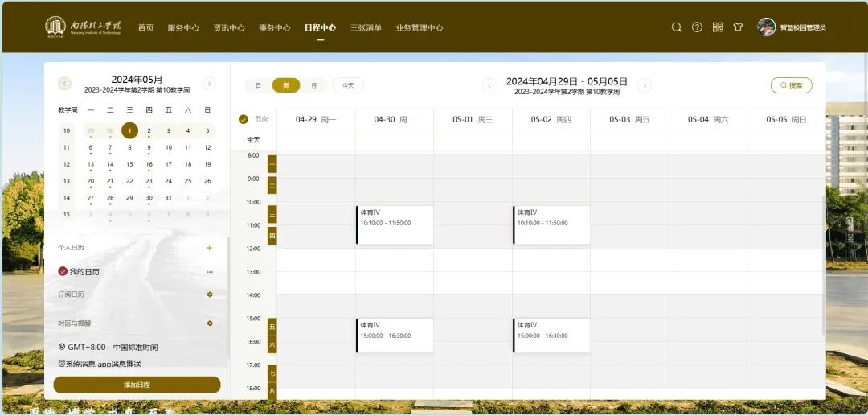Open the help question mark icon
The image size is (868, 416).
pos(697,27)
